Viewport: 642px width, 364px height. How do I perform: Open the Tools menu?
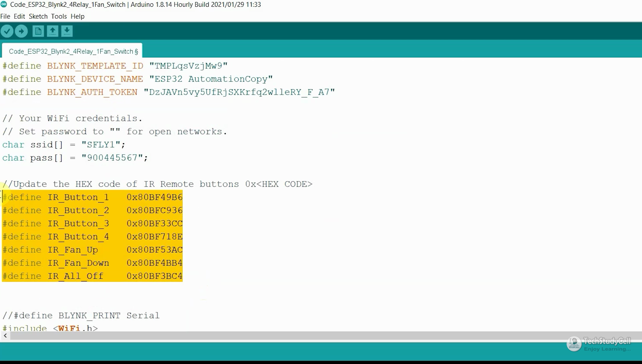tap(59, 16)
